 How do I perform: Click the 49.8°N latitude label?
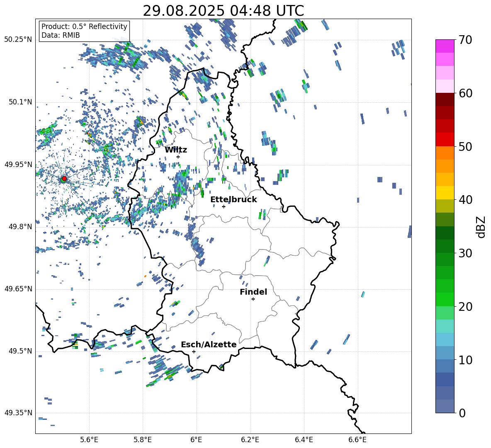click(x=20, y=227)
